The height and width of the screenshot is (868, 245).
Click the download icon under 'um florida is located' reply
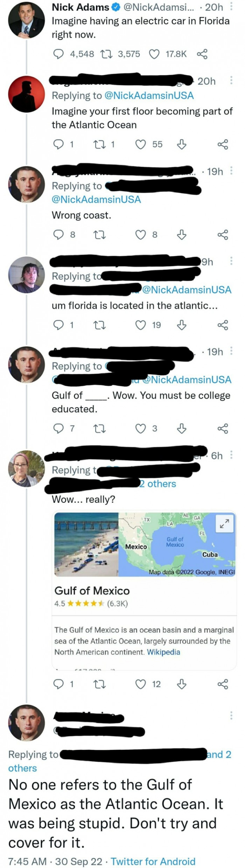(181, 326)
